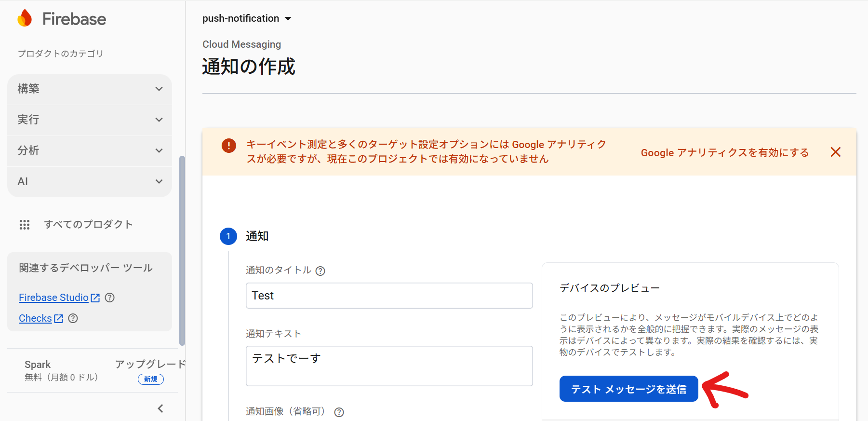The height and width of the screenshot is (421, 868).
Task: Open すべてのプロダクト grid icon
Action: [x=25, y=224]
